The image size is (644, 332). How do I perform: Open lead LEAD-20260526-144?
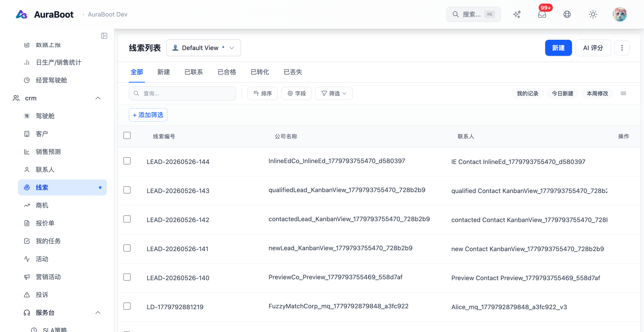(178, 162)
